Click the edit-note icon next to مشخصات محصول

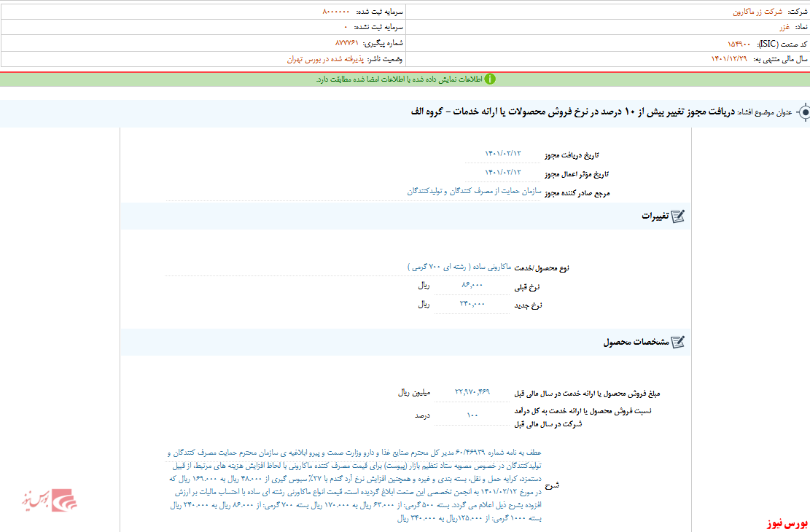click(x=677, y=342)
